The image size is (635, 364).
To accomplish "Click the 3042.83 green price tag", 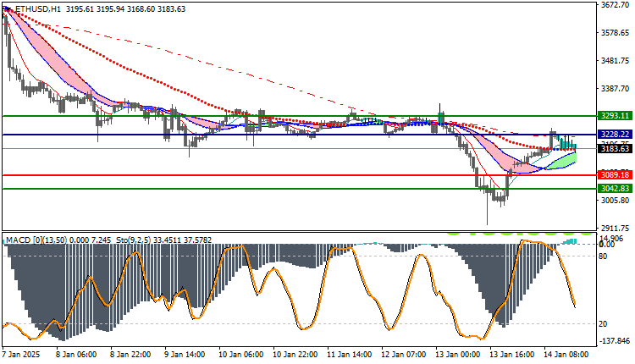I will pyautogui.click(x=615, y=188).
